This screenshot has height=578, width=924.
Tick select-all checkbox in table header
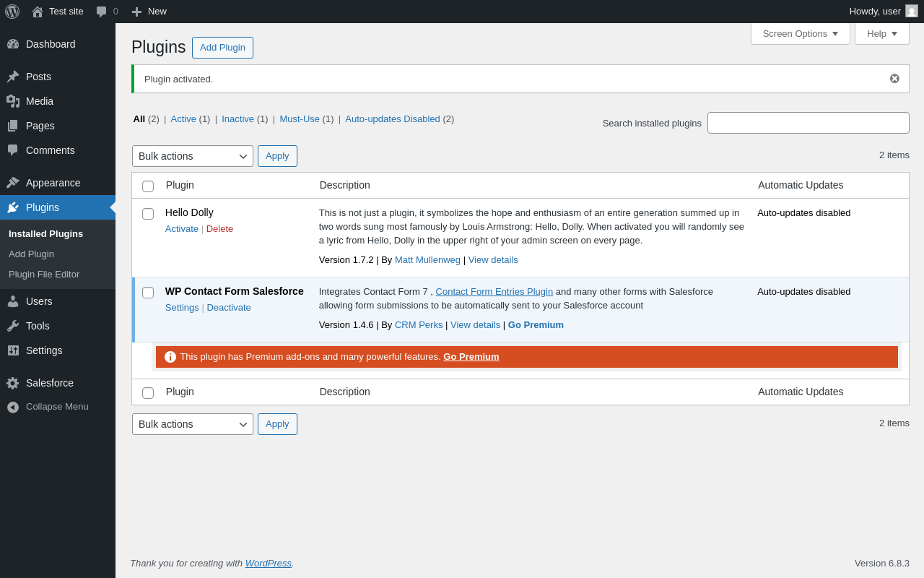tap(148, 186)
